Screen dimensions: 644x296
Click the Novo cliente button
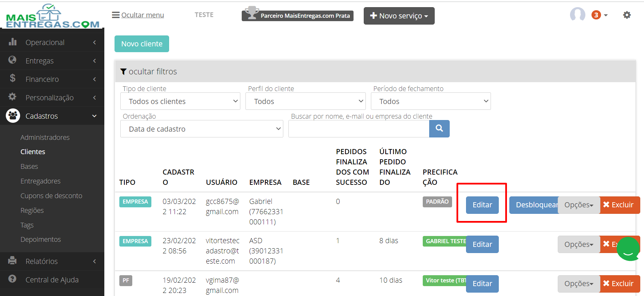click(142, 44)
